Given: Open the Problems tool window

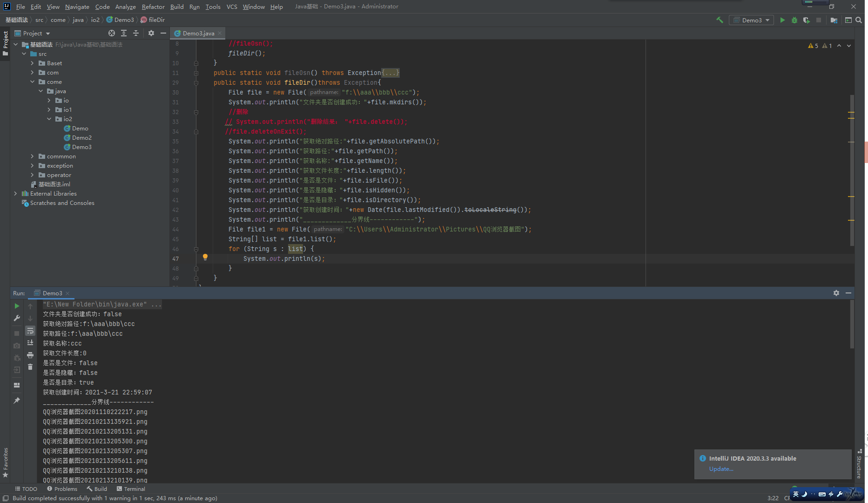Looking at the screenshot, I should [62, 489].
